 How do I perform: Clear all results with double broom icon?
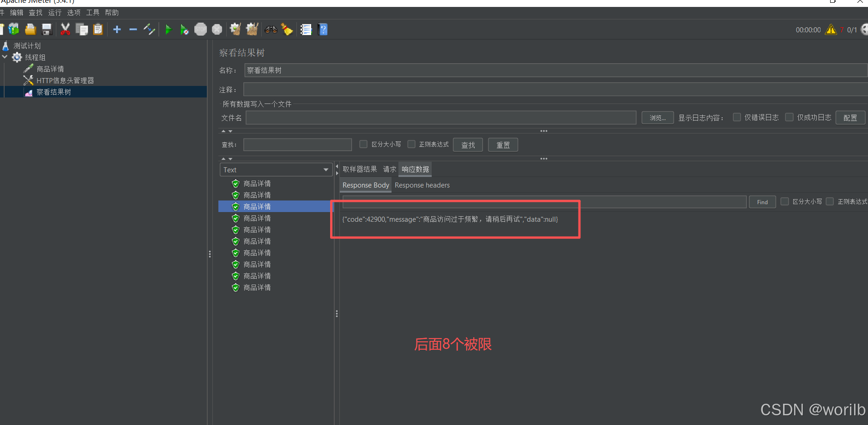pyautogui.click(x=252, y=30)
